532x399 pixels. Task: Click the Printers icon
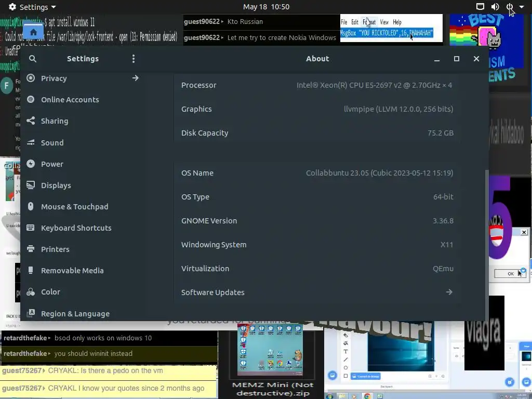[31, 249]
